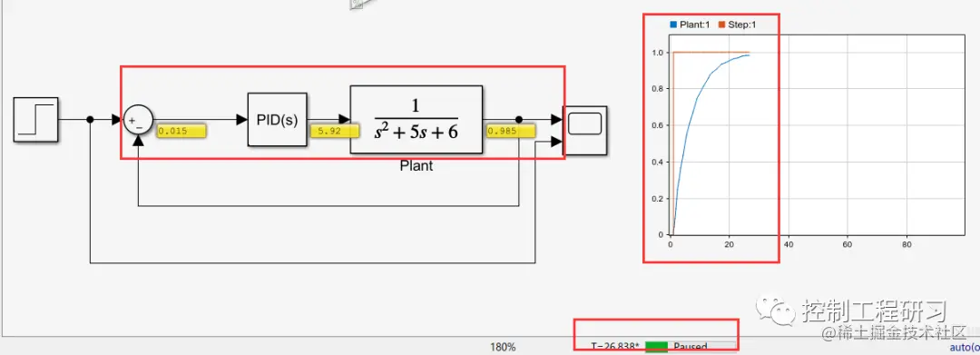Click the branch point after Step block

pos(91,119)
